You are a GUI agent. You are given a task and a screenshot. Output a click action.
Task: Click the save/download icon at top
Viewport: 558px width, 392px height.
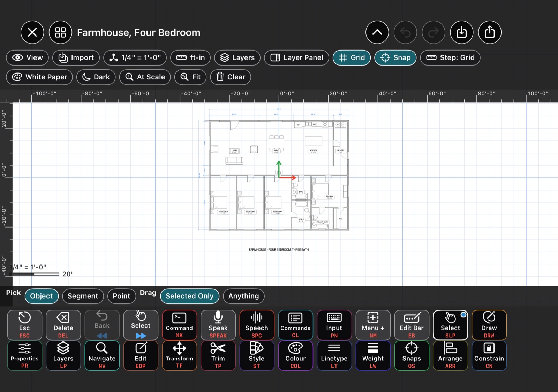point(461,32)
